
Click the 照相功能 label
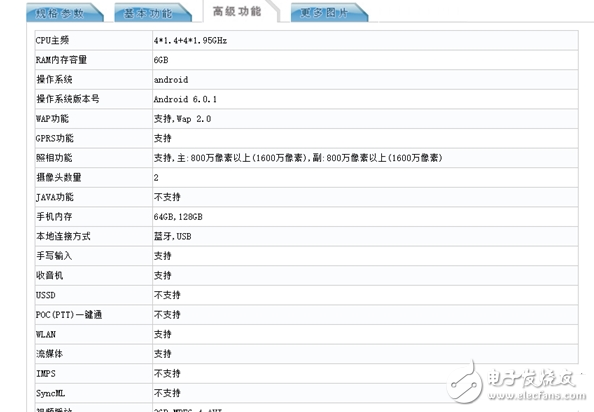(x=54, y=158)
